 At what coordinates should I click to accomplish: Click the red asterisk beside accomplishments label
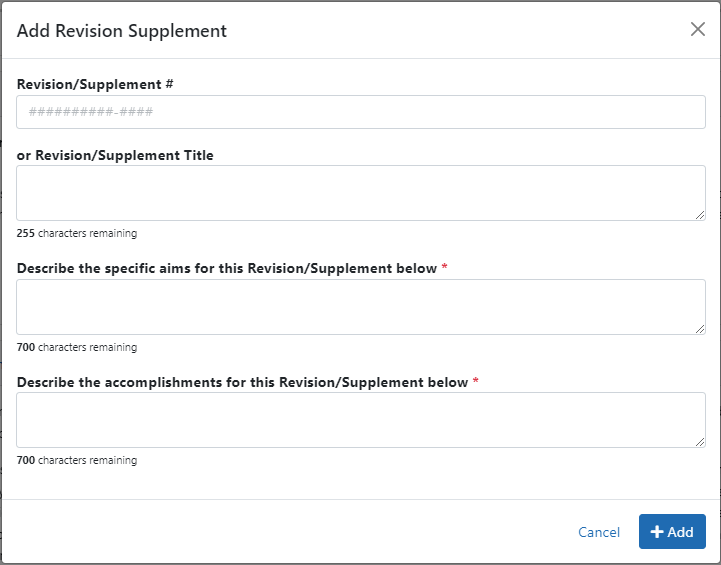point(476,382)
